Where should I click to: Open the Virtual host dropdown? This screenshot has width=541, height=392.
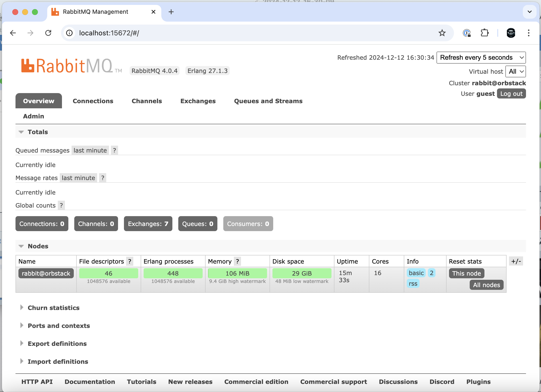pyautogui.click(x=515, y=71)
